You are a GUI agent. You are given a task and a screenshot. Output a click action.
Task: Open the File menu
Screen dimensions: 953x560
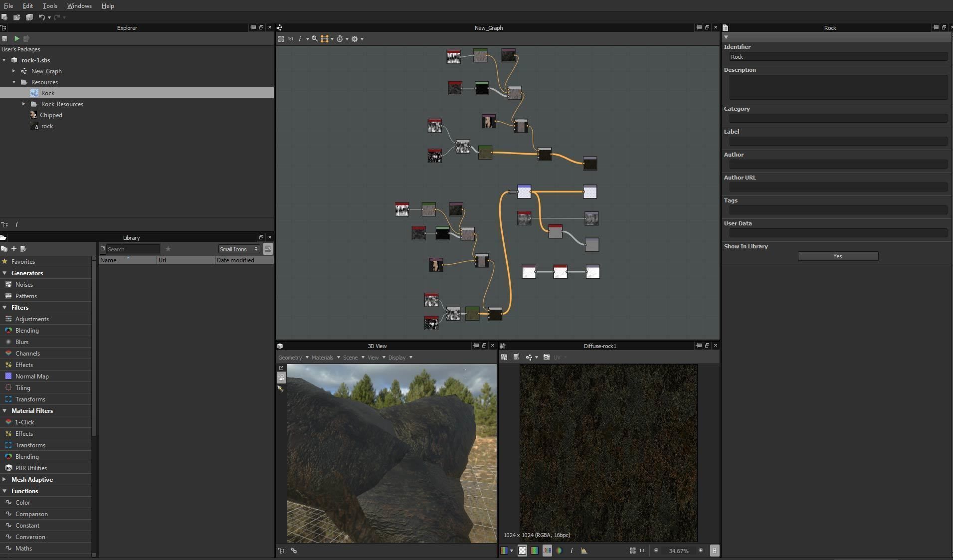click(8, 6)
